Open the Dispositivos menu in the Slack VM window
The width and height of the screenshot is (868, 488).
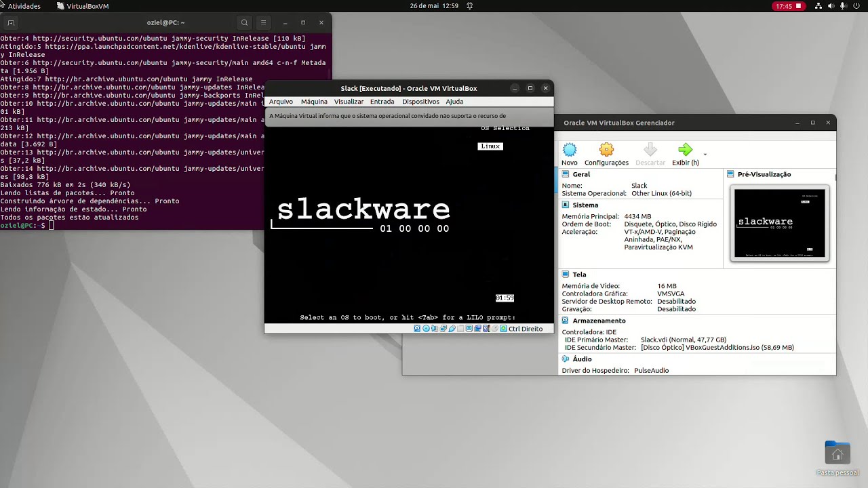pos(420,102)
